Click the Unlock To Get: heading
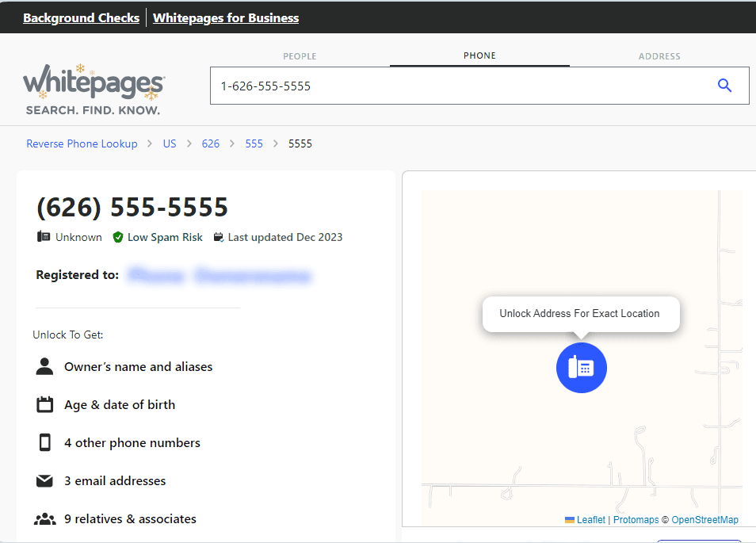Viewport: 756px width, 543px height. click(68, 335)
